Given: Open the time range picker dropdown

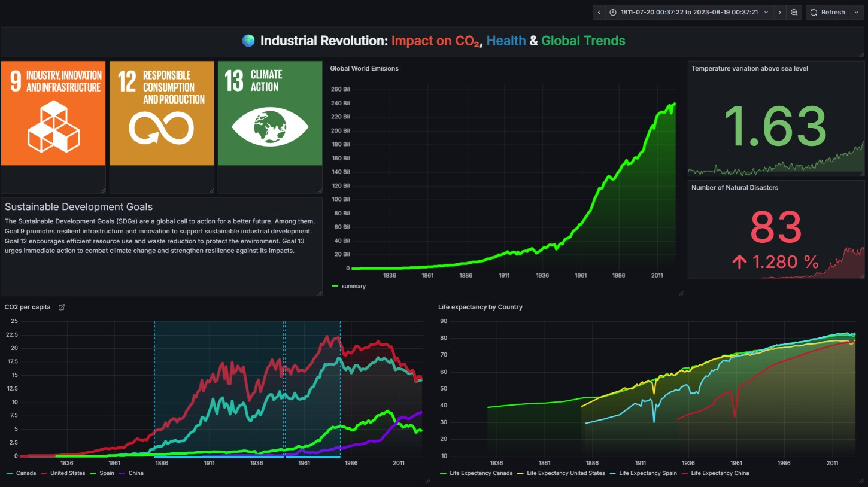Looking at the screenshot, I should point(689,12).
